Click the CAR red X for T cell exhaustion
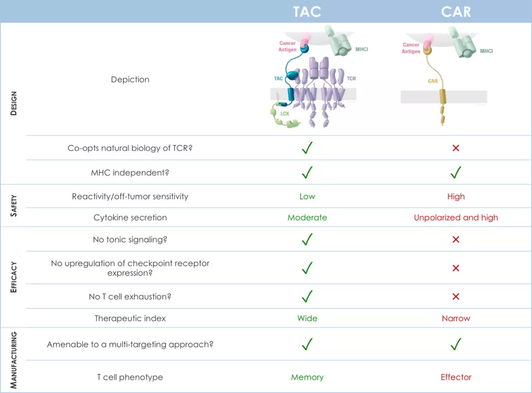Screen dimensions: 532x393 pos(456,296)
